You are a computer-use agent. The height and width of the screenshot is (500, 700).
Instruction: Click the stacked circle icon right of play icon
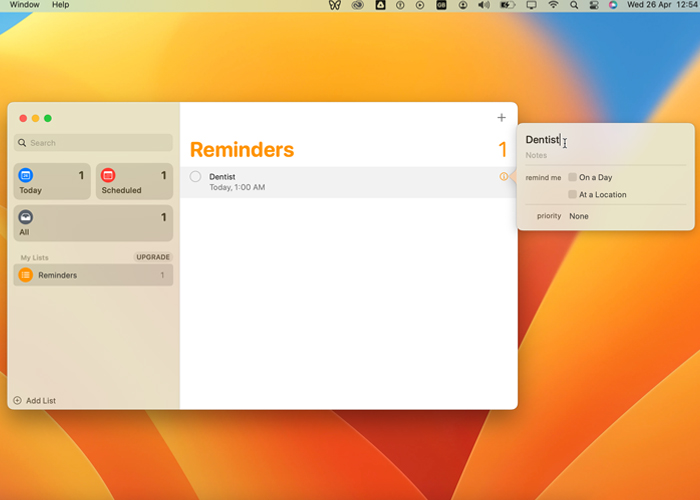pyautogui.click(x=463, y=5)
